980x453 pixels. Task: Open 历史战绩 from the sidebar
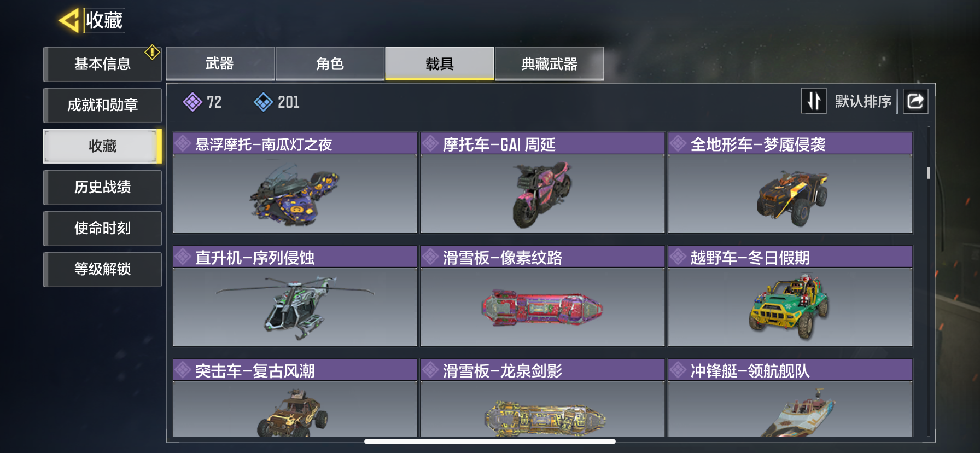103,187
